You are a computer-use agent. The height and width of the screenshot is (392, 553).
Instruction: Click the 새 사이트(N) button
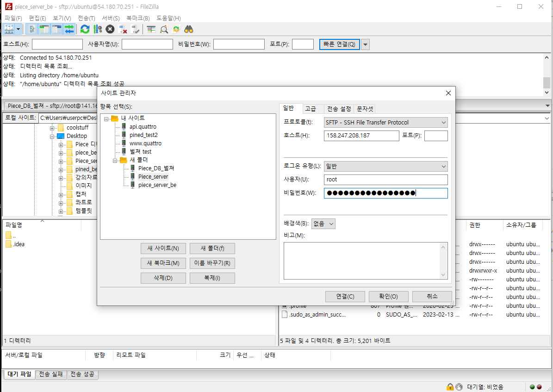[x=163, y=249]
